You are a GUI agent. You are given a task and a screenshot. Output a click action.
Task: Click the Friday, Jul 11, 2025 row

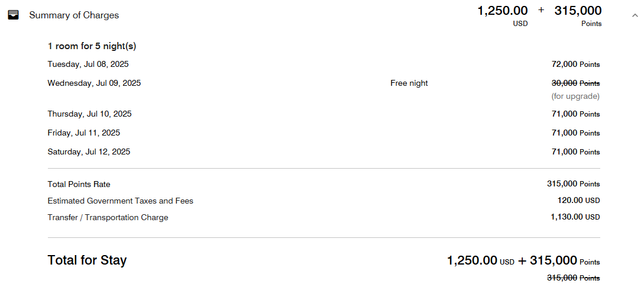coord(83,133)
